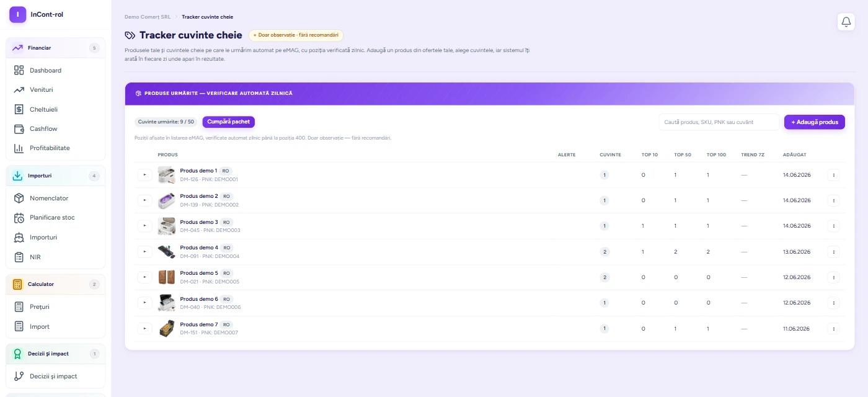Screen dimensions: 868x397
Task: Focus the product search field
Action: coord(719,122)
